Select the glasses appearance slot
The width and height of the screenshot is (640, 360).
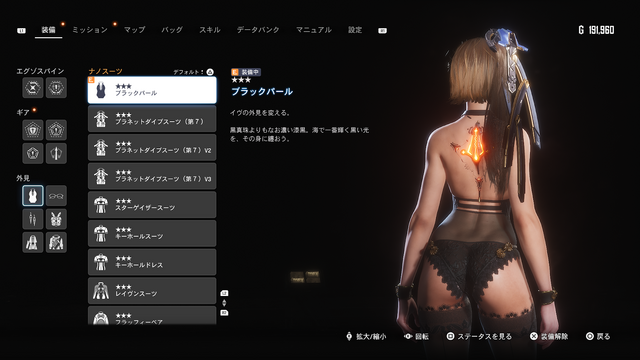[56, 196]
